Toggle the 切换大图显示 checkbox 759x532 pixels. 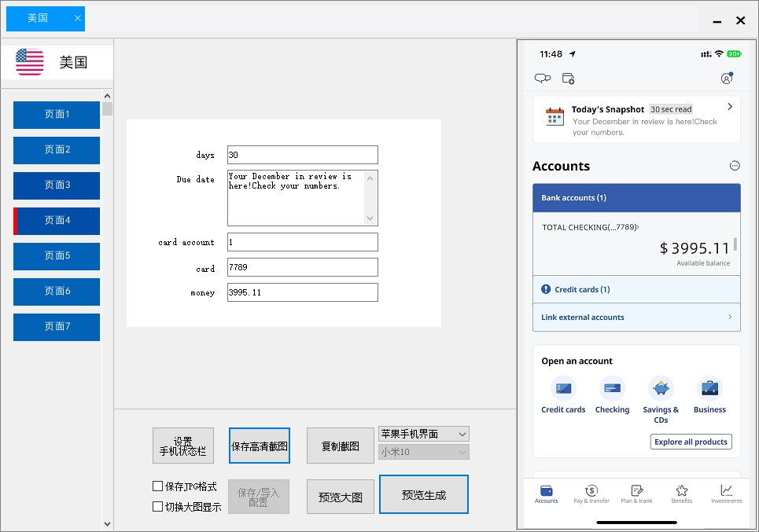click(x=158, y=507)
